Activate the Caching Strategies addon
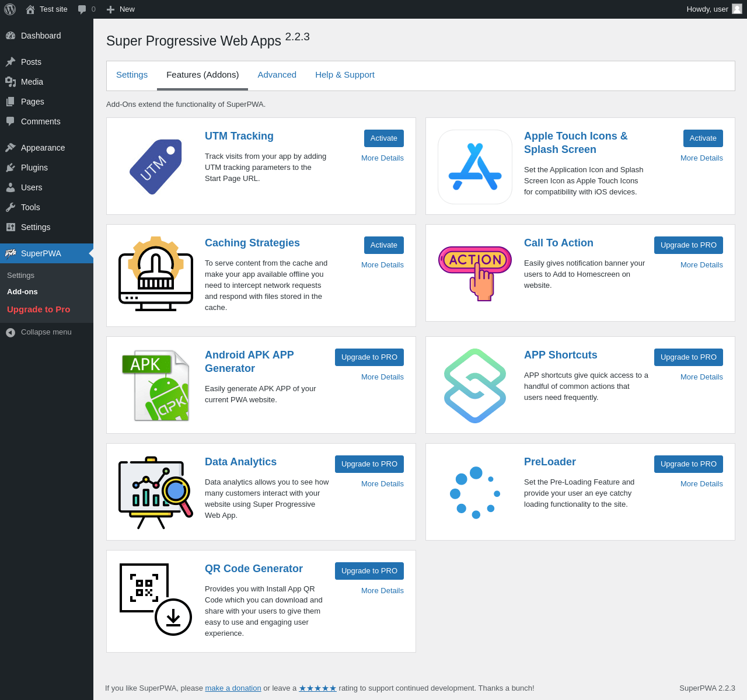The image size is (747, 700). point(384,245)
